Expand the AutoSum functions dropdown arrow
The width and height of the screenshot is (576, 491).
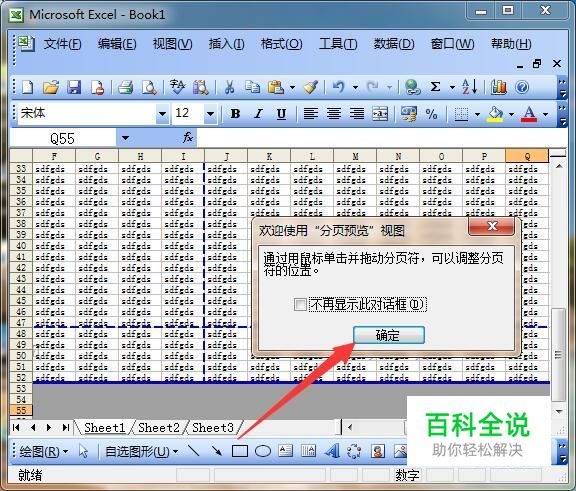click(x=452, y=87)
